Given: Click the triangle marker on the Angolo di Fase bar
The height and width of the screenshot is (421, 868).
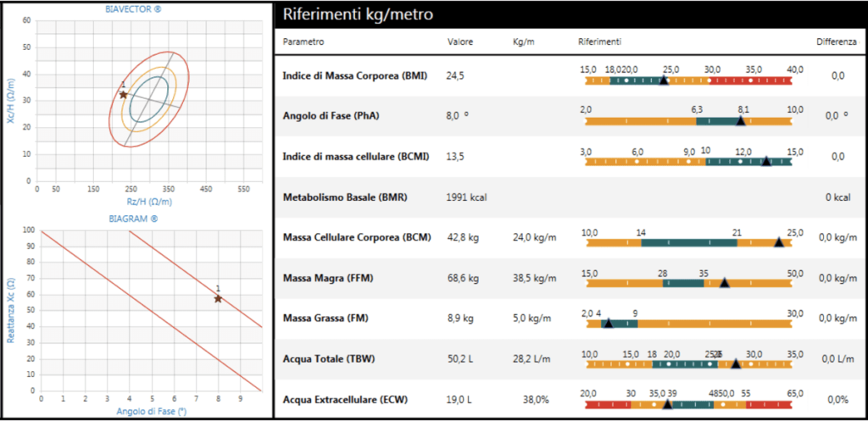Looking at the screenshot, I should tap(741, 121).
